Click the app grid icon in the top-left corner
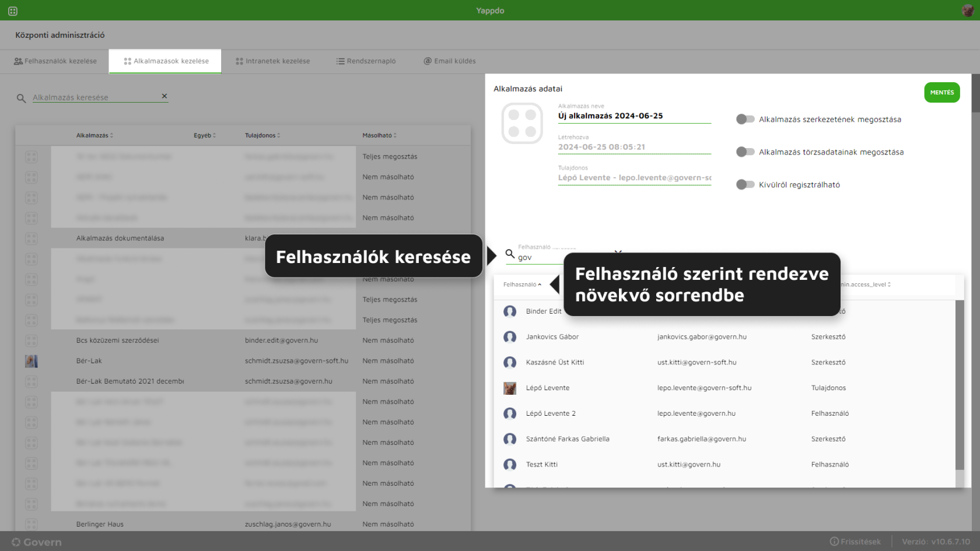 [x=12, y=10]
